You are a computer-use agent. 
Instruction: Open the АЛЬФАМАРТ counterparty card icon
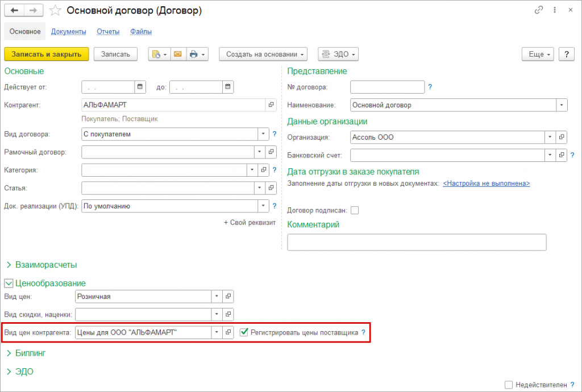271,105
